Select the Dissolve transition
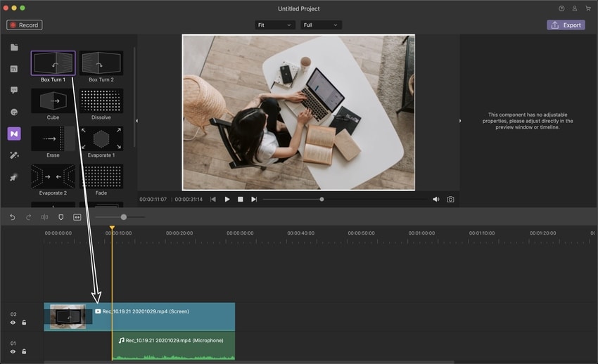598x364 pixels. [x=101, y=101]
